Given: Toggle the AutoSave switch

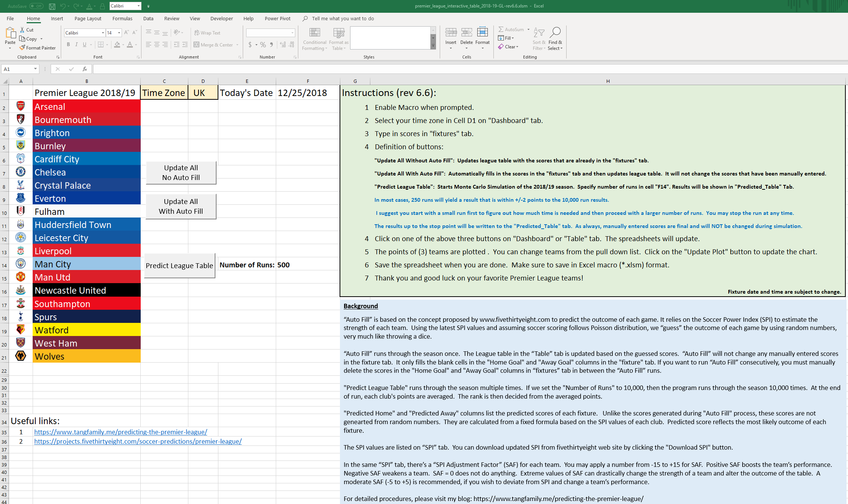Looking at the screenshot, I should tap(36, 6).
